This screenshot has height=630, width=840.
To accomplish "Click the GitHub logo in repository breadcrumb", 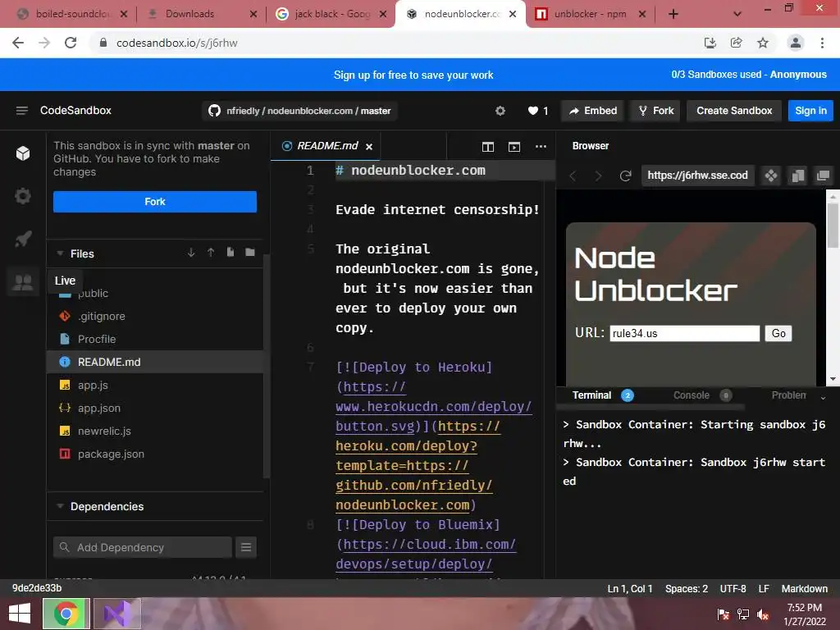I will click(x=214, y=111).
